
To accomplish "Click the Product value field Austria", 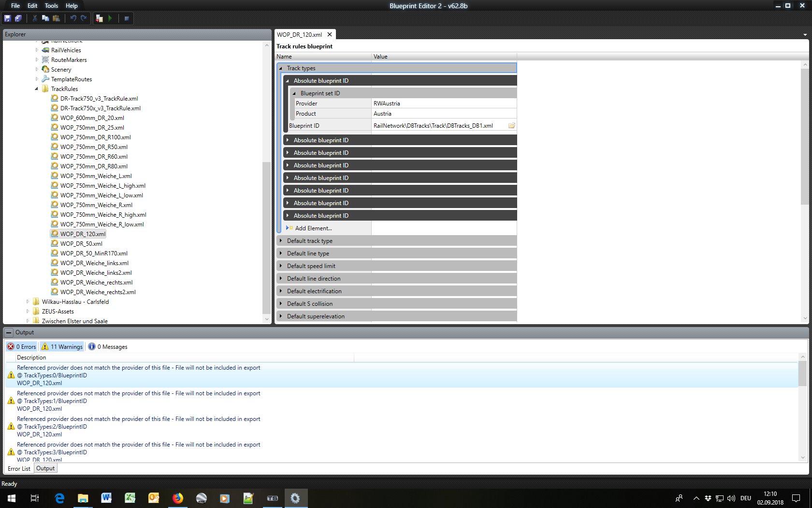I will (x=444, y=114).
